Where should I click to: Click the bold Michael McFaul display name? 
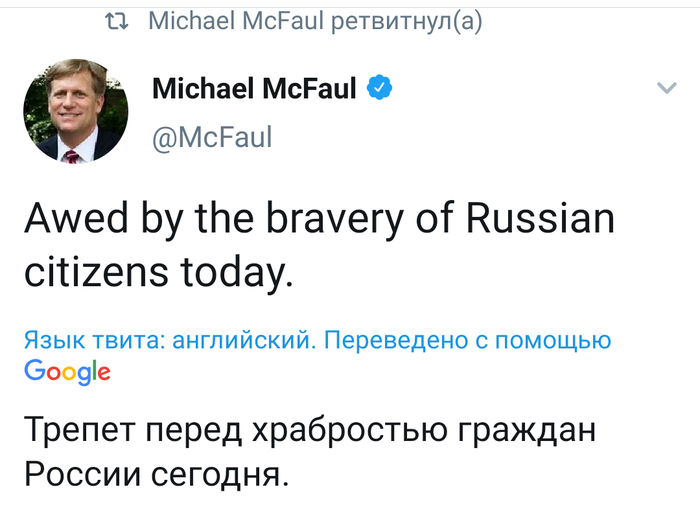[253, 89]
